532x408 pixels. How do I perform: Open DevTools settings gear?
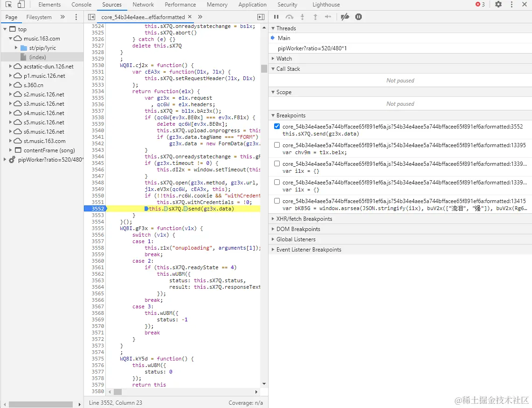498,5
